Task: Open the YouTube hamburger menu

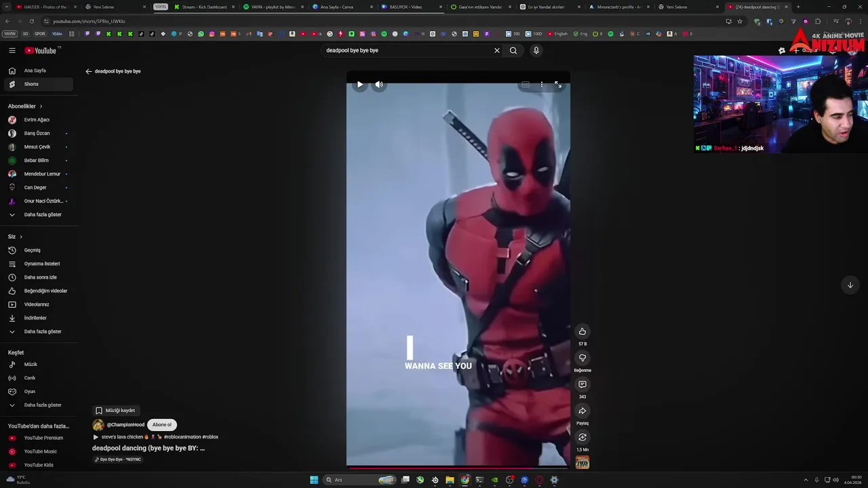Action: pos(12,51)
